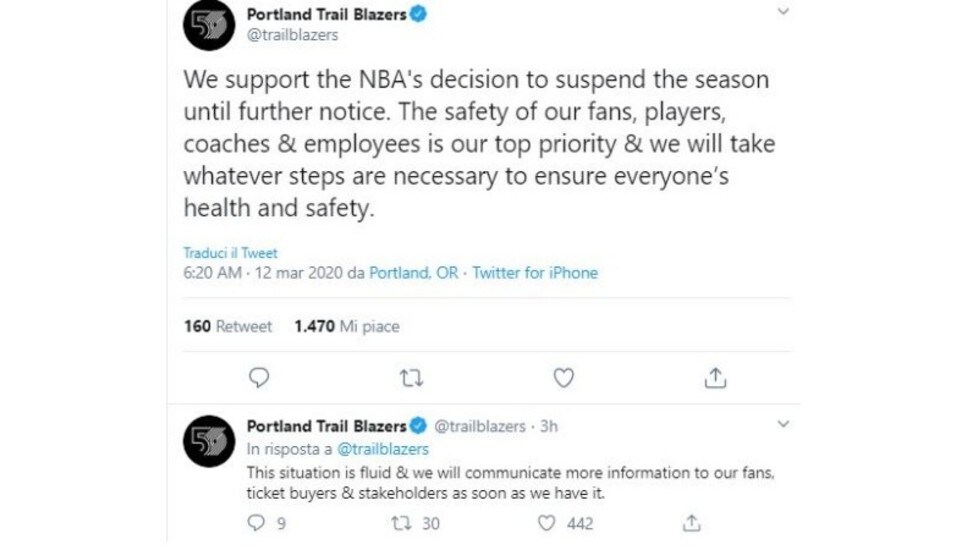
Task: Click Traduci il Tweet link
Action: point(230,253)
